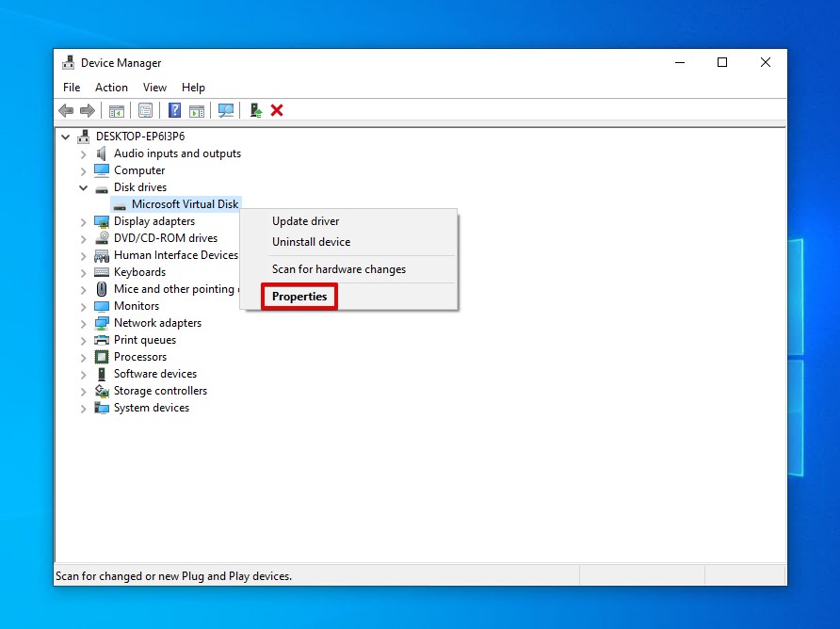
Task: Select the Network adapters label
Action: point(157,323)
